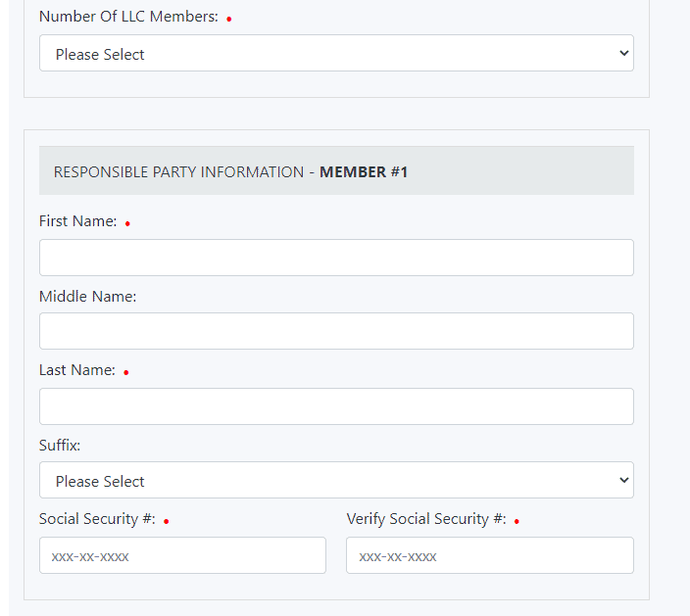
Task: Click the Social Security # label
Action: 97,519
